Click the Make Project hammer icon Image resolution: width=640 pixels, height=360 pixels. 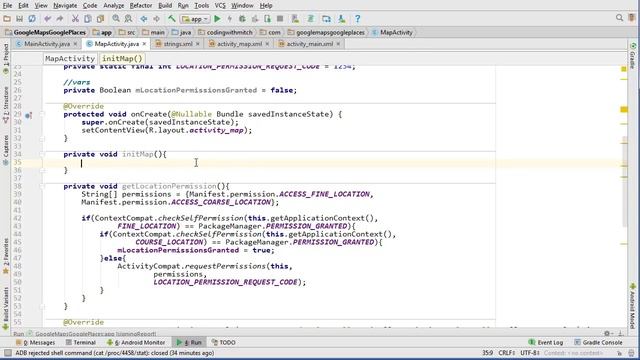(172, 19)
